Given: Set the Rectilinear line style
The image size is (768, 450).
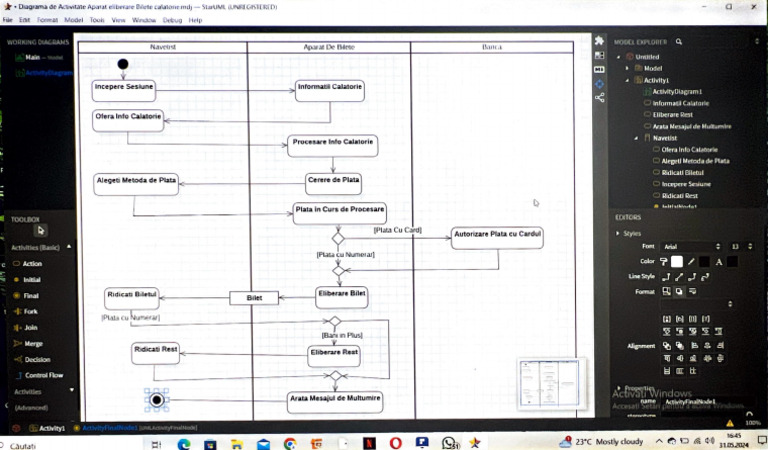Looking at the screenshot, I should pos(666,277).
